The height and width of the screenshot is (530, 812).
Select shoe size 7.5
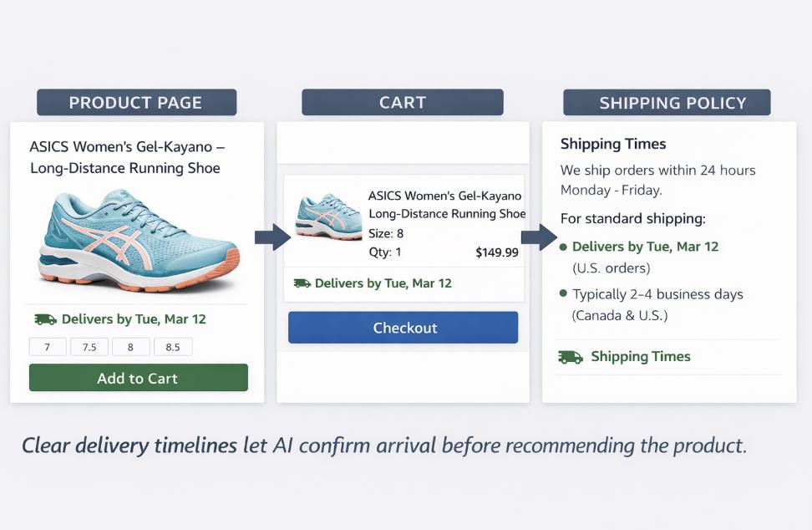[89, 347]
